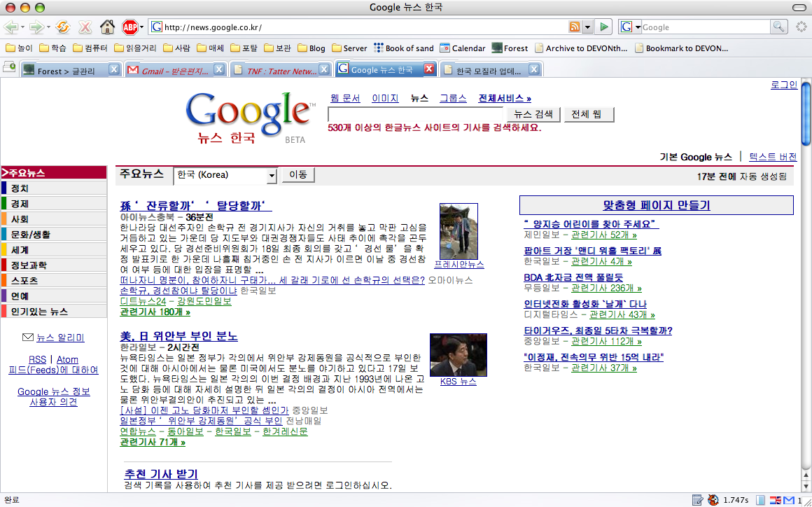Open the address bar dropdown arrow next to RSS
Image resolution: width=812 pixels, height=507 pixels.
click(587, 27)
